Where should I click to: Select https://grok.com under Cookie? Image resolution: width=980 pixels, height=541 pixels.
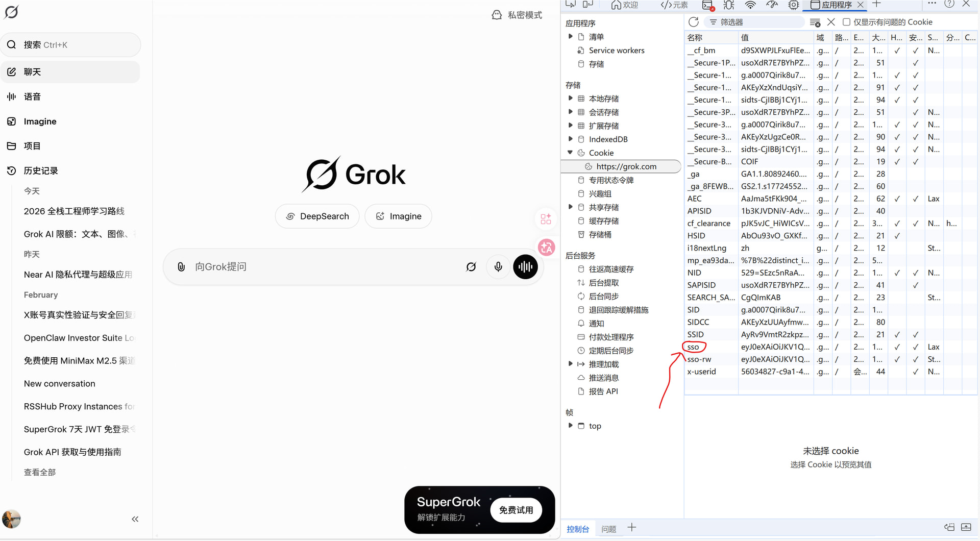coord(621,166)
